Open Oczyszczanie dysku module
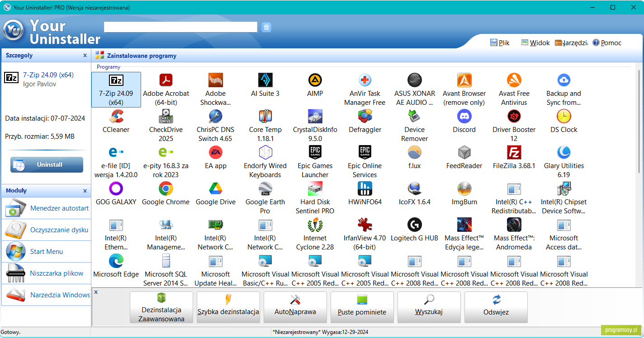This screenshot has height=338, width=644. pos(46,230)
